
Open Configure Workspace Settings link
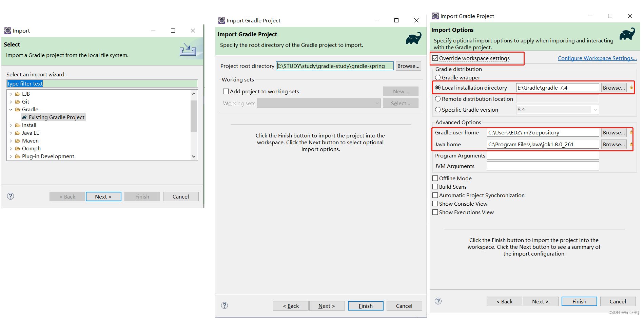[597, 58]
